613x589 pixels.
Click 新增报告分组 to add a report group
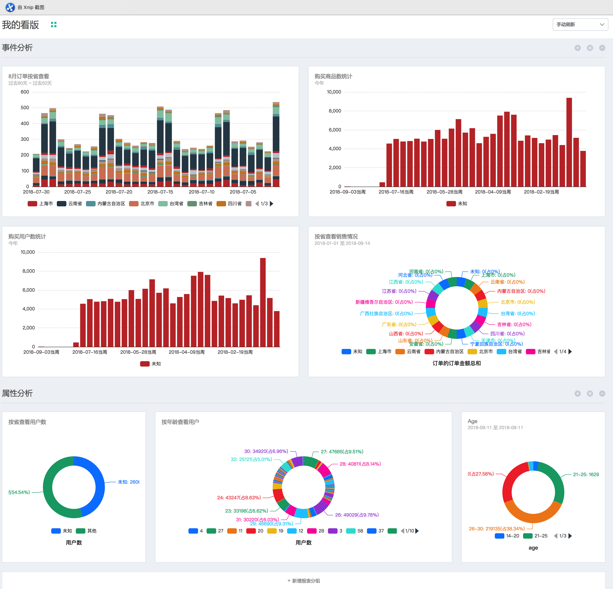point(305,580)
